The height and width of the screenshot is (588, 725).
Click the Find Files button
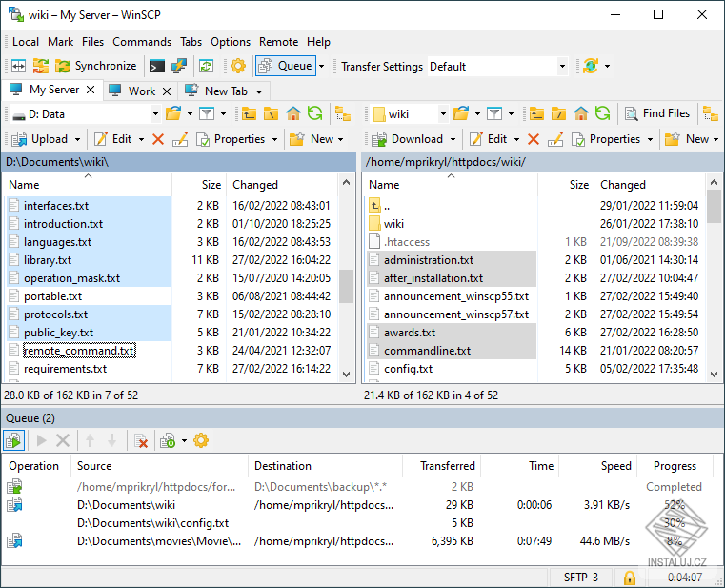(657, 113)
